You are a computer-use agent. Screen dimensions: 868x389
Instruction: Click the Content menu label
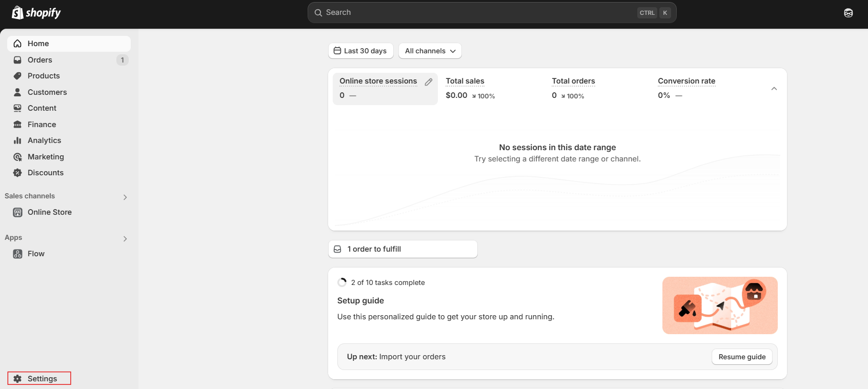(42, 108)
